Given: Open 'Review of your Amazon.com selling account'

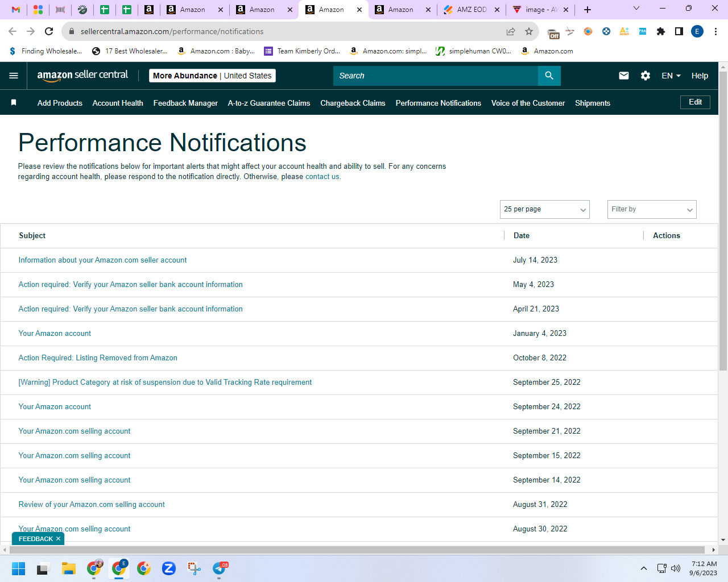Looking at the screenshot, I should click(x=92, y=505).
